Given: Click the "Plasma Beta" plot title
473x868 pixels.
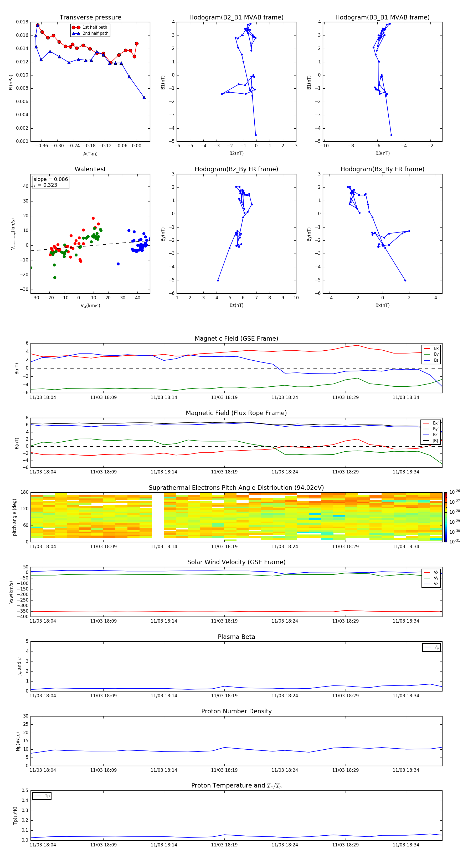Looking at the screenshot, I should click(x=236, y=637).
